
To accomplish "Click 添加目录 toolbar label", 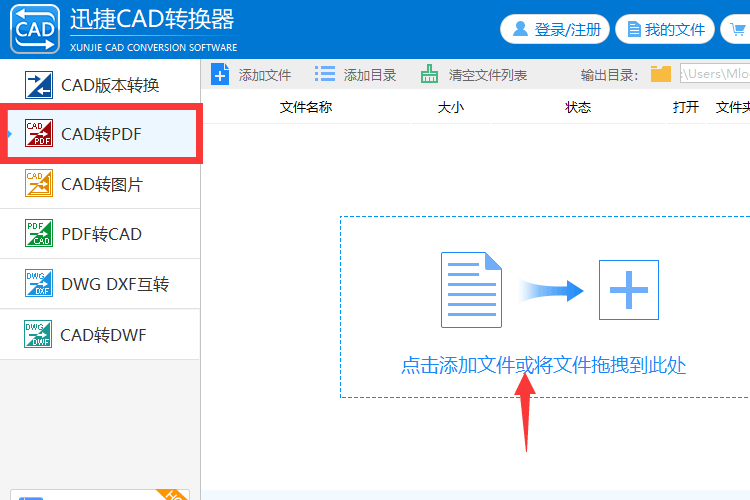I will pyautogui.click(x=370, y=75).
